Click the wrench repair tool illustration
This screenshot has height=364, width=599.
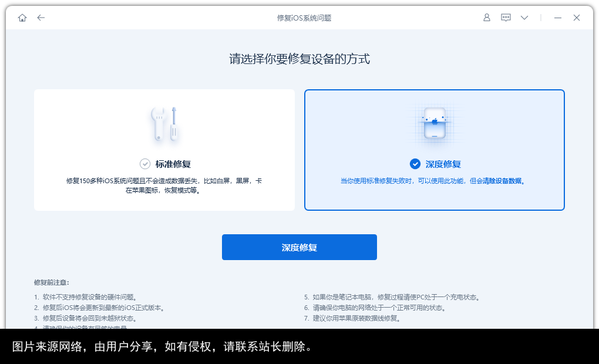(165, 123)
